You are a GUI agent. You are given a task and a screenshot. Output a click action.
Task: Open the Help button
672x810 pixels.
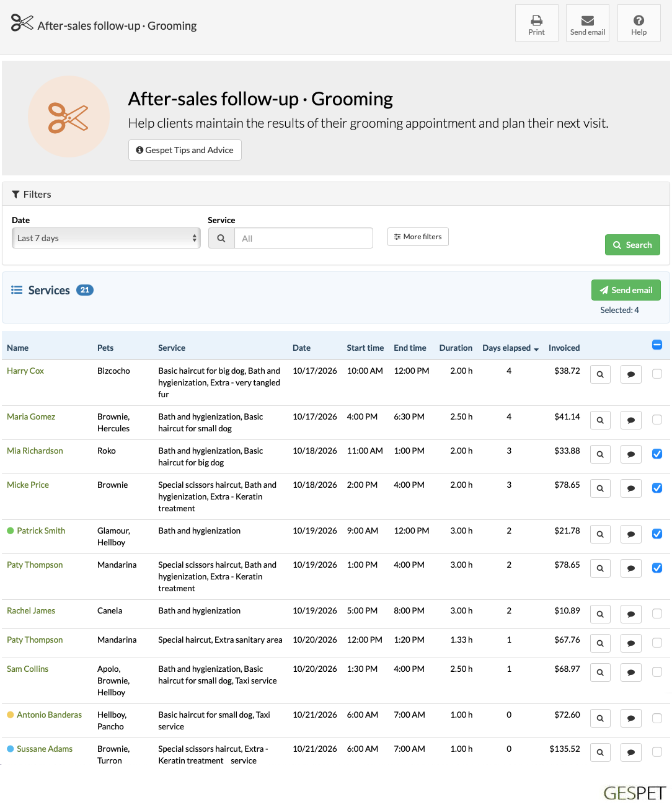tap(639, 23)
